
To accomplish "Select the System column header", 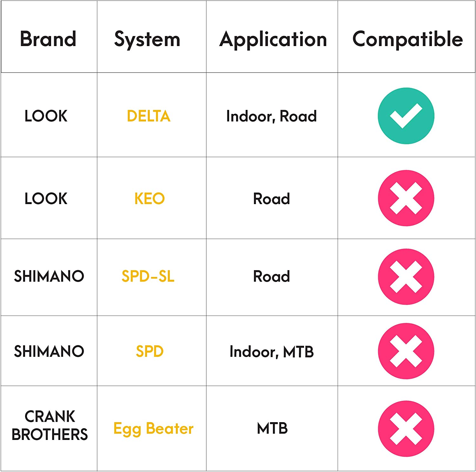I will pyautogui.click(x=147, y=40).
